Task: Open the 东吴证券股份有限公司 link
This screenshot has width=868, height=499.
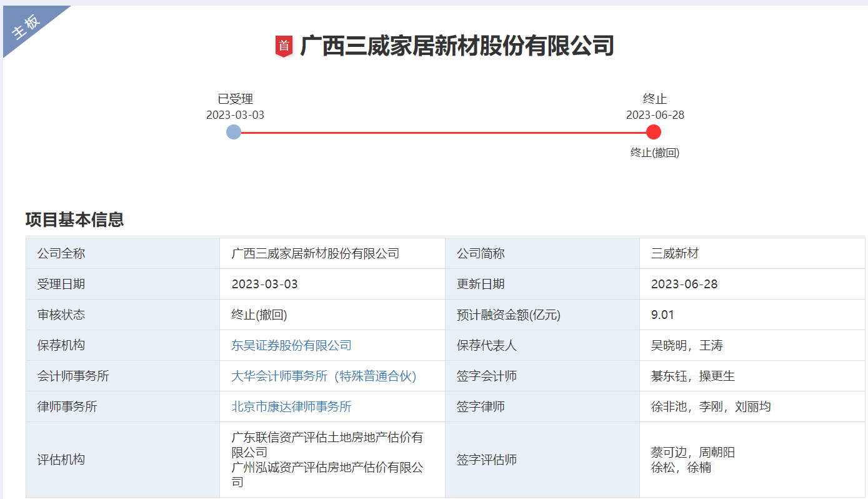Action: pos(291,345)
